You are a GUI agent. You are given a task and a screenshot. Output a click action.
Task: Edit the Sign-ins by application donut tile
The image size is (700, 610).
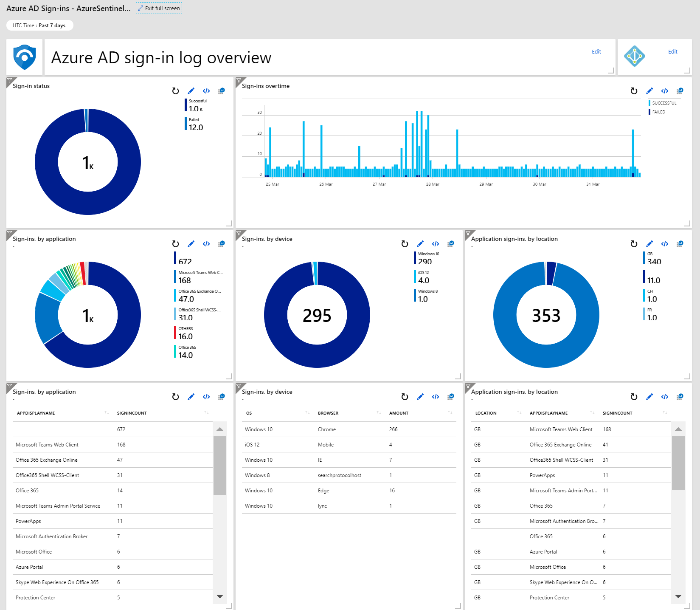point(191,244)
